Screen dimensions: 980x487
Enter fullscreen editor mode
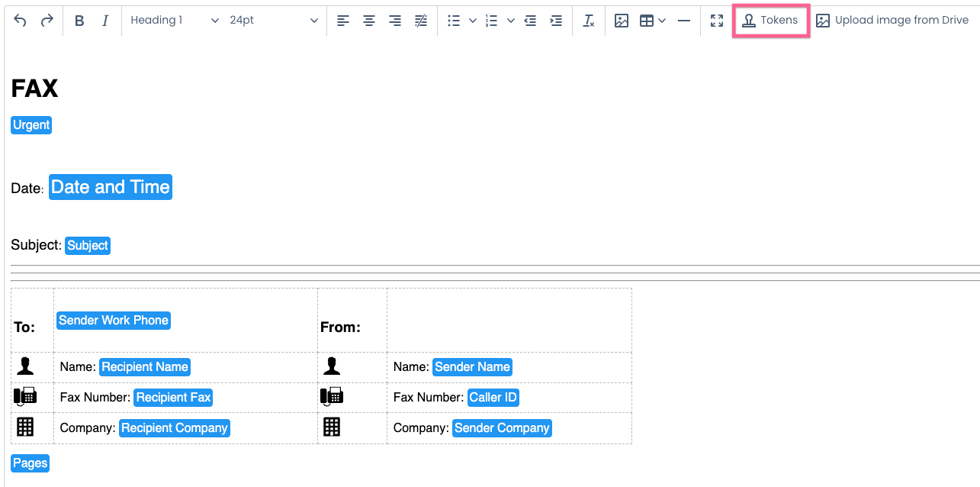coord(716,21)
